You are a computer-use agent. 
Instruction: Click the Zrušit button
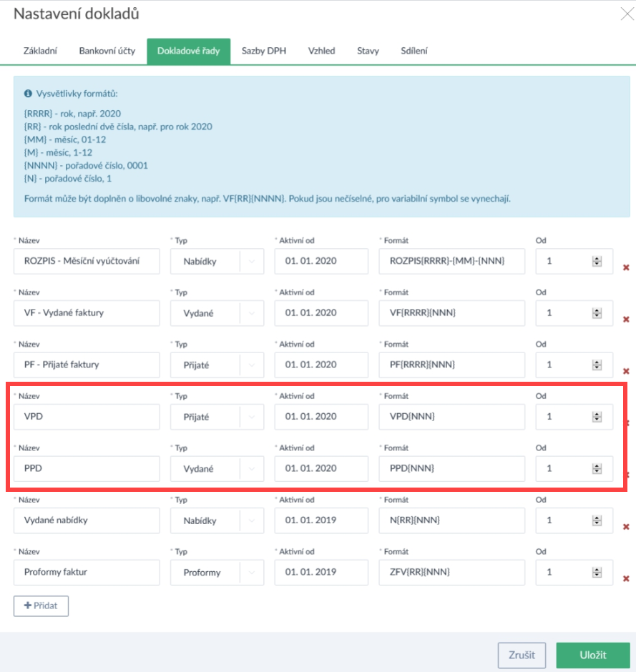point(522,655)
